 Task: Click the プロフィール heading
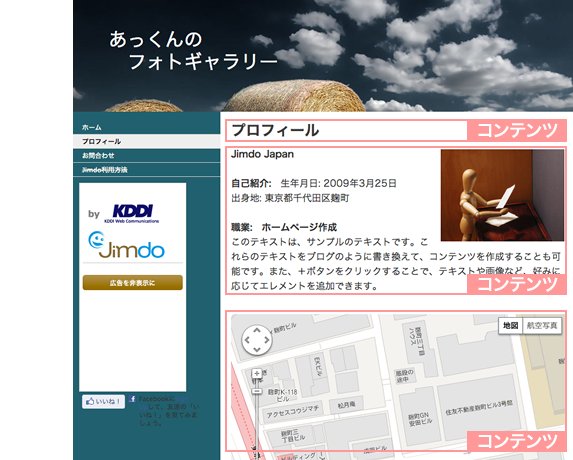[276, 130]
